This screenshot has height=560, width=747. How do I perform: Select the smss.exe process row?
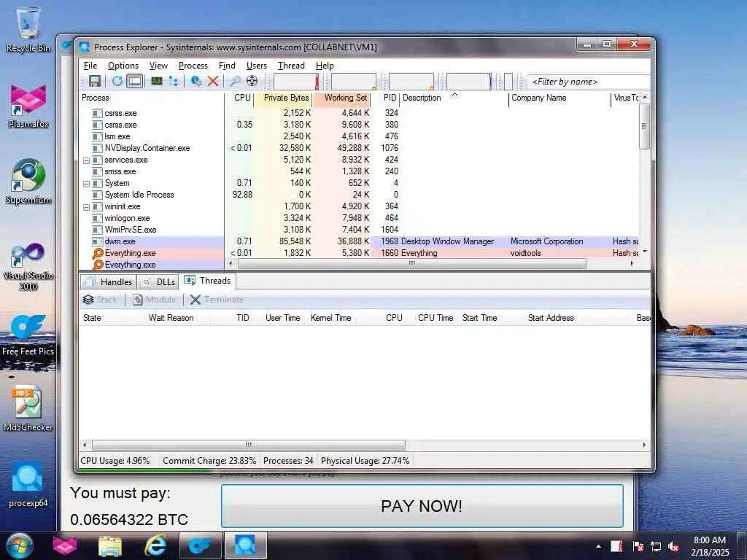pos(359,171)
